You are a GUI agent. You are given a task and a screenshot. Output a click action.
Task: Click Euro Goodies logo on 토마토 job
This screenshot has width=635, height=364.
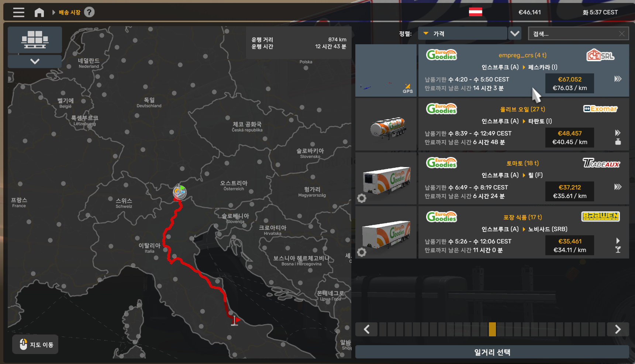tap(442, 163)
